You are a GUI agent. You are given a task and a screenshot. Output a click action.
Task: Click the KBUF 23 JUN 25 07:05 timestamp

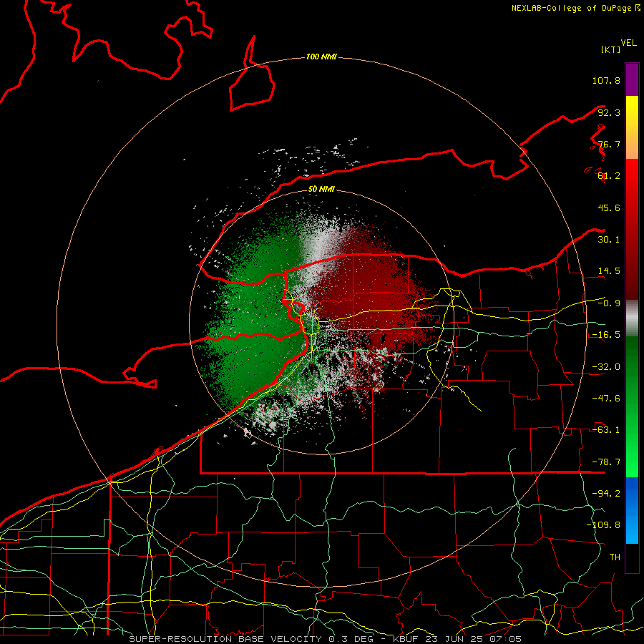(x=457, y=639)
